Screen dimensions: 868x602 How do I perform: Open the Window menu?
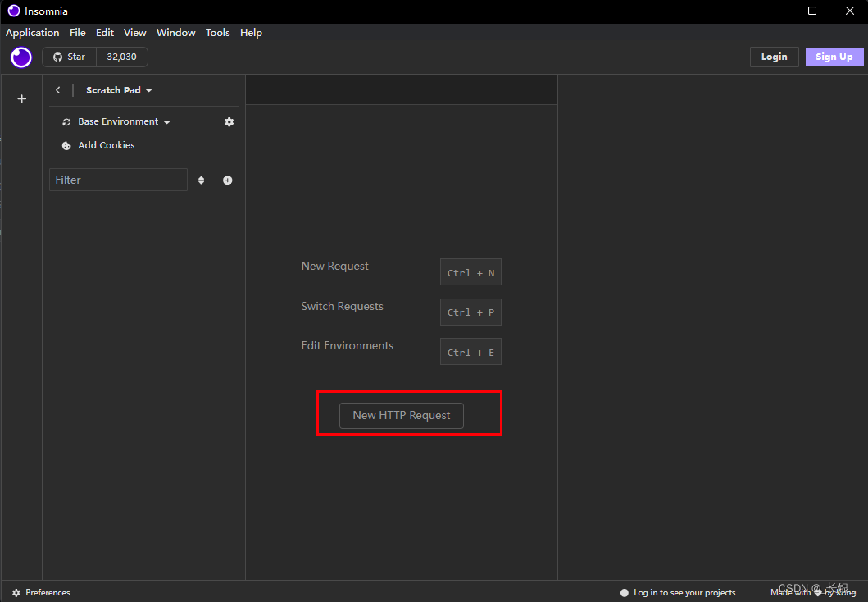(x=176, y=33)
